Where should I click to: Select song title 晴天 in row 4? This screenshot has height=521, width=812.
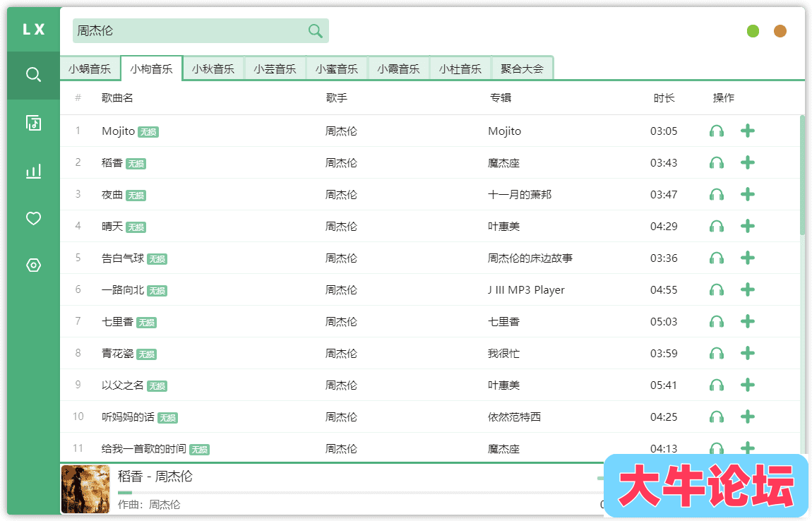click(112, 227)
